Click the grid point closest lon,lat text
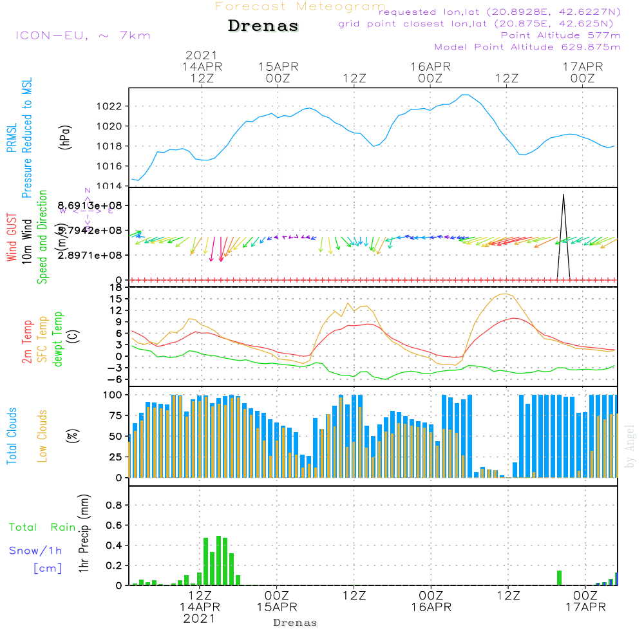Screen dimensions: 644x644 476,24
